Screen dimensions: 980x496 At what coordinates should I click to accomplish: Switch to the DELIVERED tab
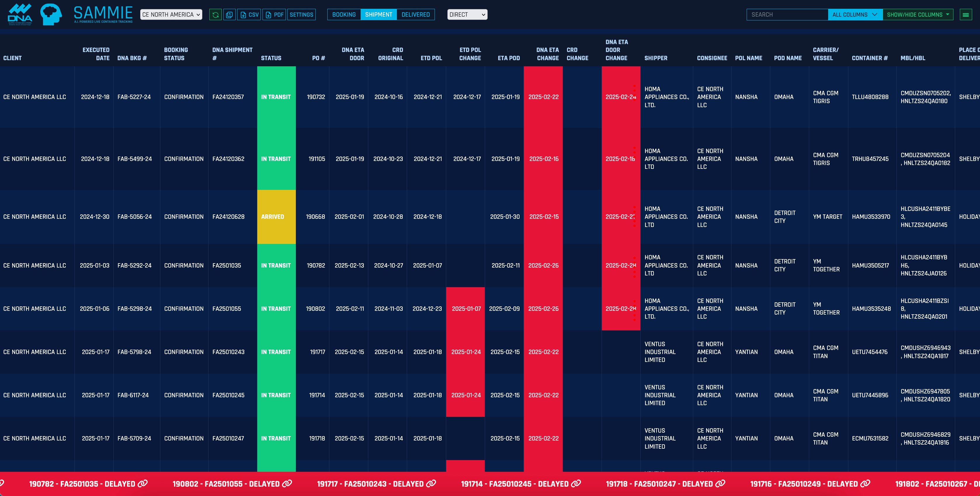416,15
